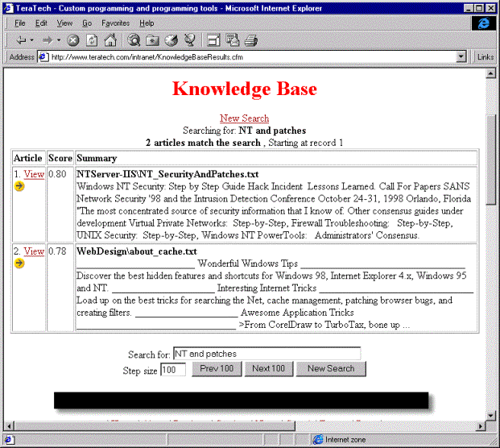Click the Print toolbar icon
Screen dimensions: 500x448
(251, 40)
